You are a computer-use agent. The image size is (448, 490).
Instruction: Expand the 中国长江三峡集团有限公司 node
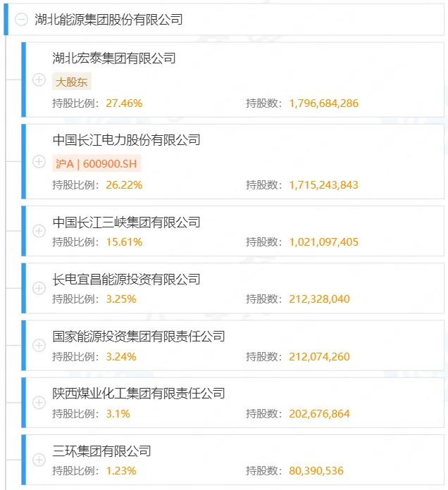(39, 231)
